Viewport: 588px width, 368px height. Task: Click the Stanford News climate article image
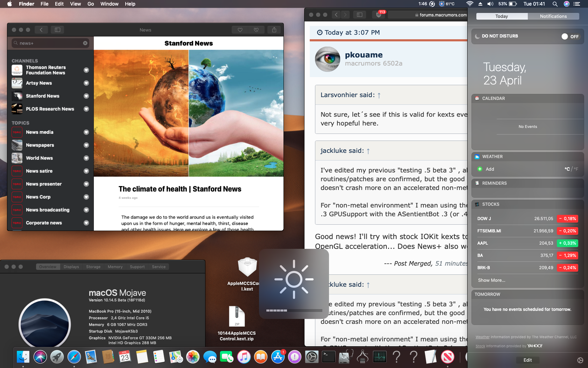tap(189, 113)
